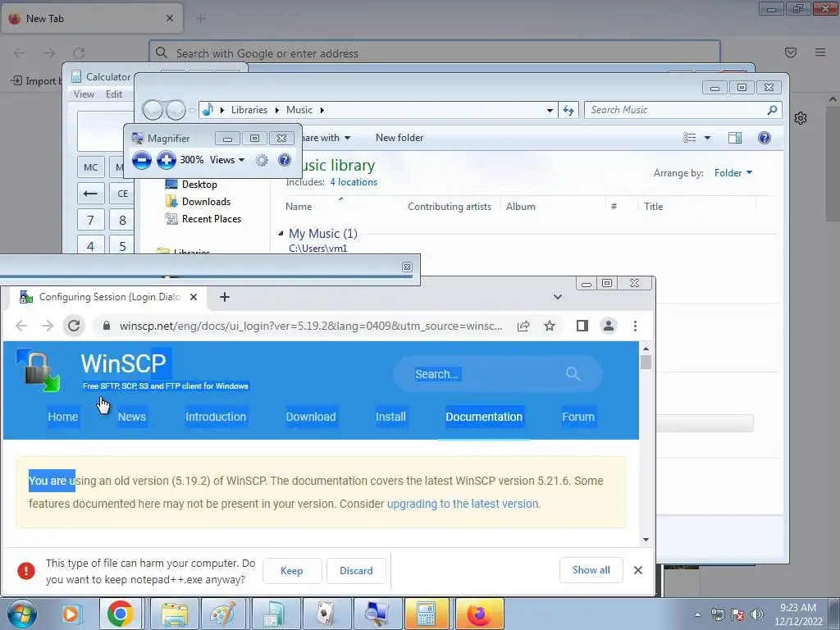Open Chrome side panel icon
Screen dimensions: 840x630
coord(582,326)
